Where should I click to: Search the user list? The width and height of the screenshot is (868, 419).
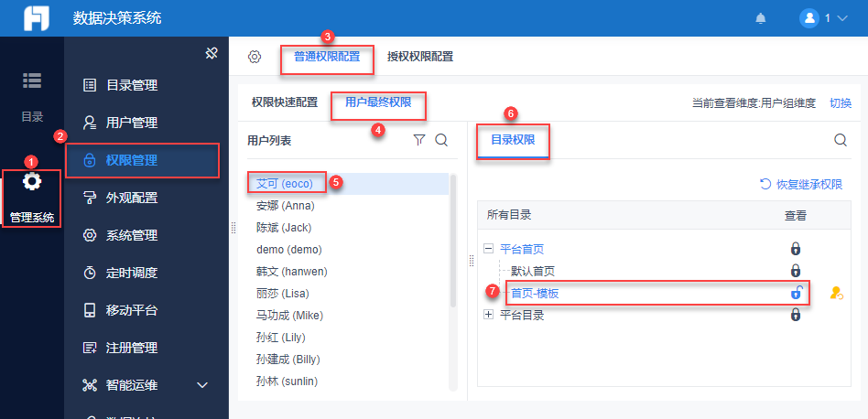[x=441, y=140]
